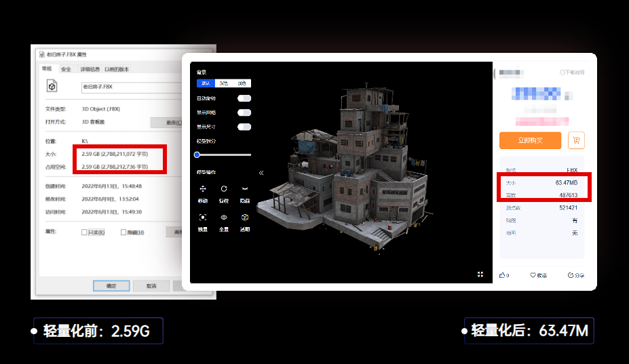Switch to the 详细信息 Details tab
This screenshot has width=629, height=364.
point(90,69)
